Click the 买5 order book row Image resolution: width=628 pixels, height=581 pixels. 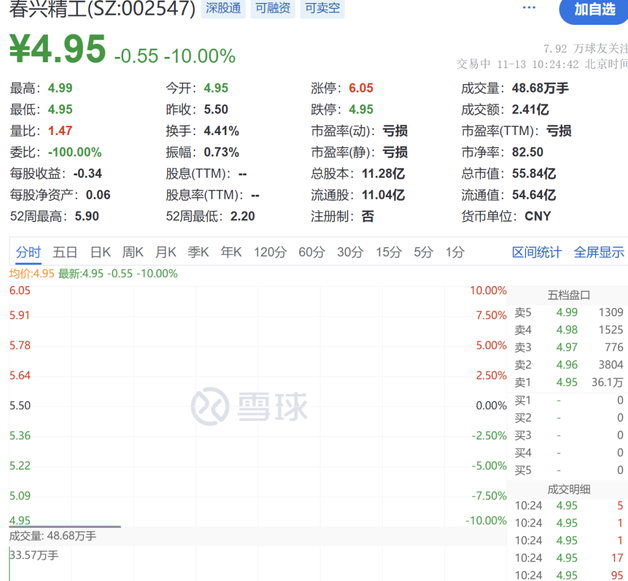[x=569, y=470]
